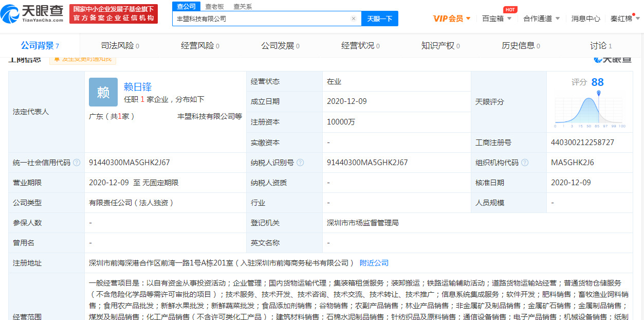Screen dimensions: 644x320
Task: Open legal representative 赖日锋 profile
Action: (x=138, y=87)
